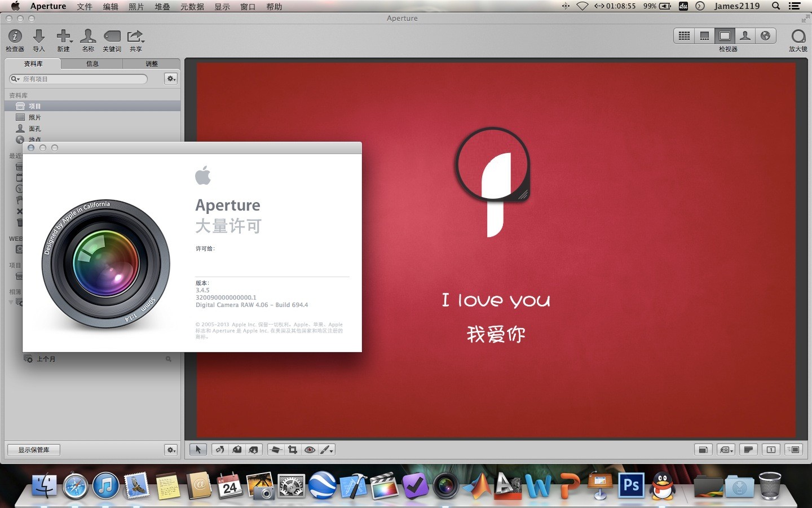
Task: Select the Straighten tool
Action: click(276, 450)
